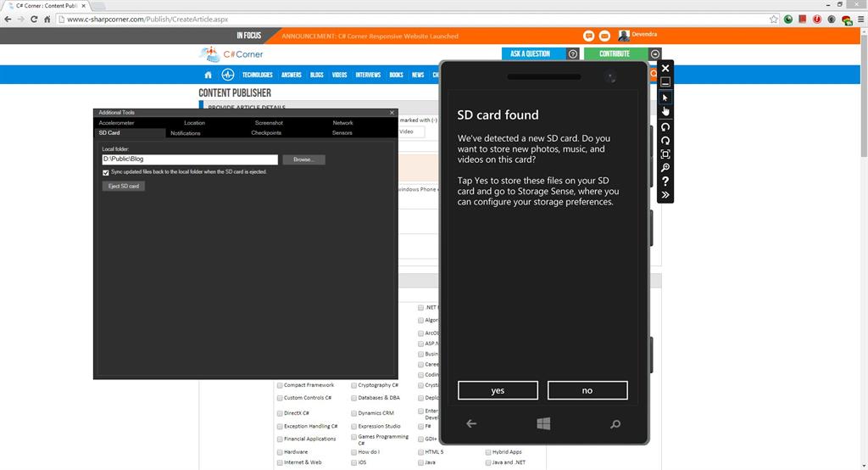Click fit to screen emulator icon

[x=665, y=154]
